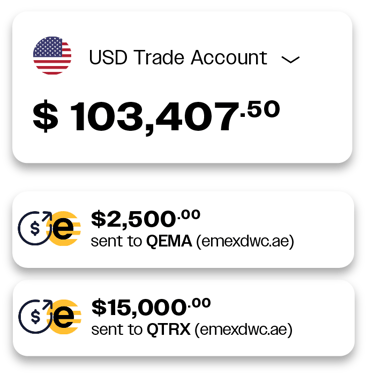Click the "sent to" text on the QTRX transaction
375x388 pixels.
click(117, 330)
